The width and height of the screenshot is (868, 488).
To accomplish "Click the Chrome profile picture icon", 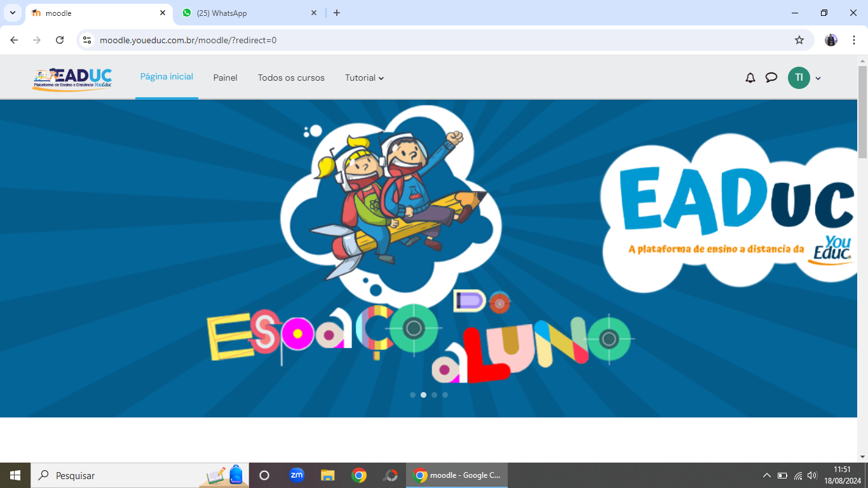I will (x=831, y=40).
